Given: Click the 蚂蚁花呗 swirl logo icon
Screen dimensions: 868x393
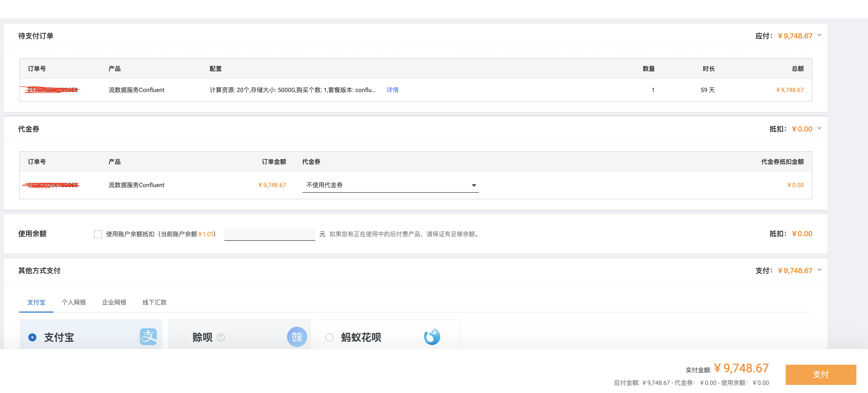Looking at the screenshot, I should point(432,337).
